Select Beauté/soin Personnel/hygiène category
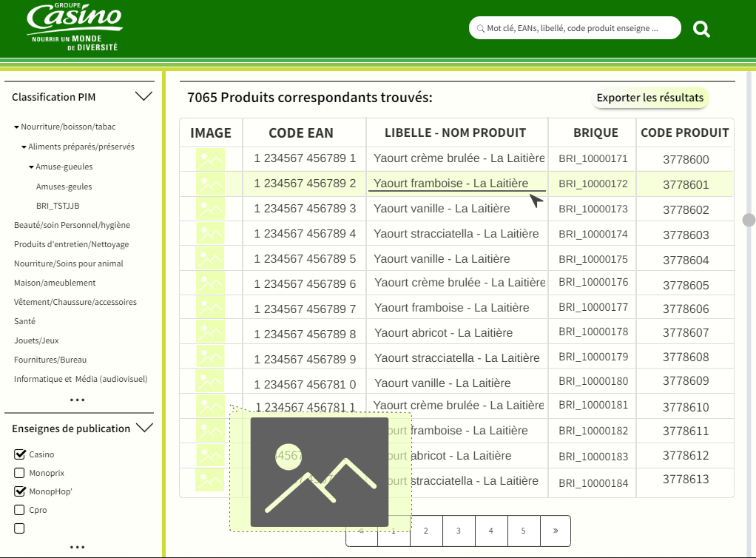 pos(72,225)
